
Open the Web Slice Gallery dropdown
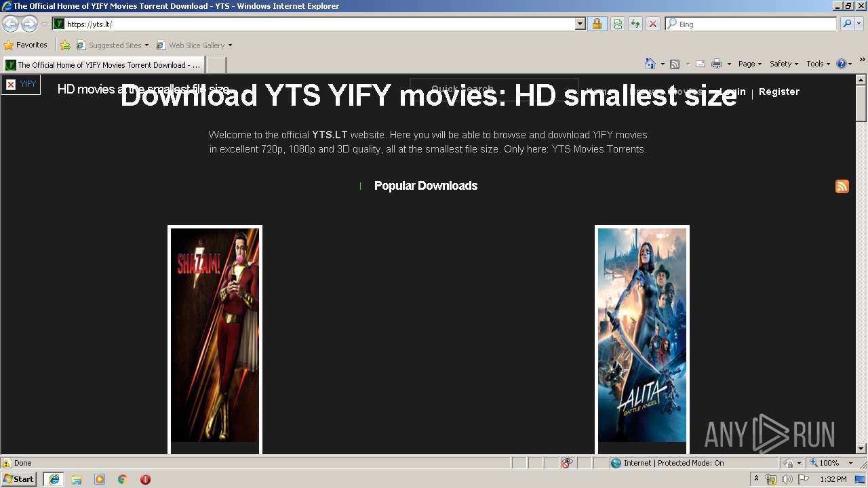point(194,45)
